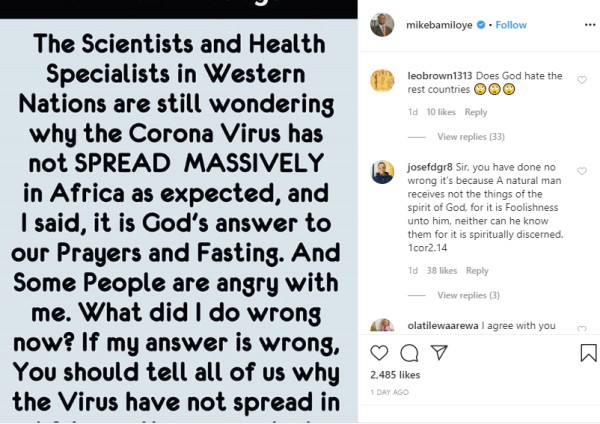Open the three-dot more options menu

pos(588,23)
